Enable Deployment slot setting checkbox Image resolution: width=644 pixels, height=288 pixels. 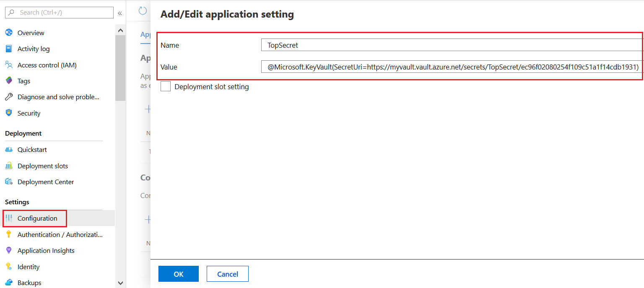click(x=166, y=87)
